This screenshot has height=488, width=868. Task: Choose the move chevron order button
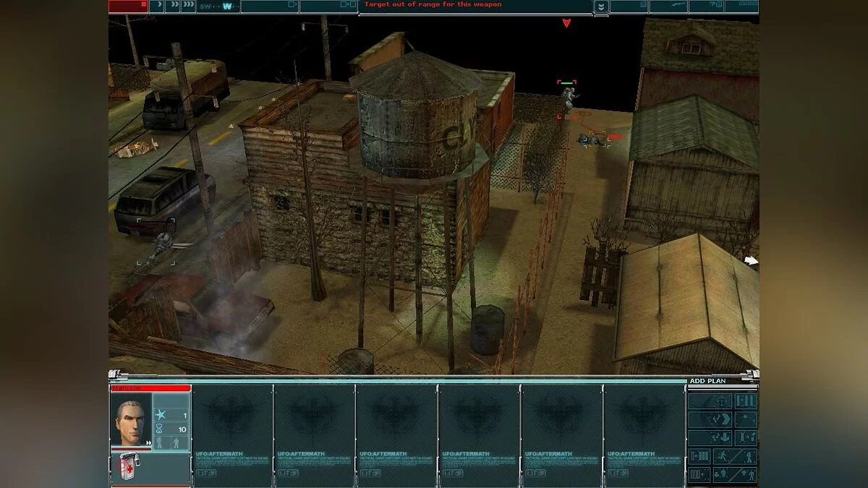(x=710, y=419)
